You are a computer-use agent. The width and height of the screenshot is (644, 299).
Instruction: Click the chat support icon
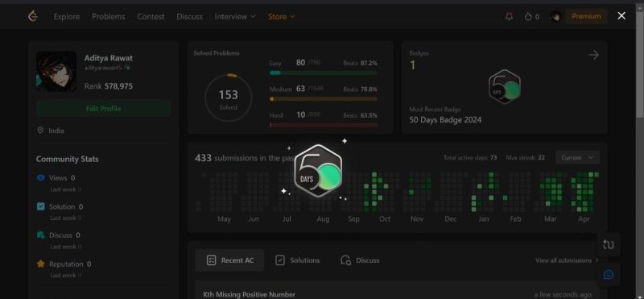tap(609, 275)
